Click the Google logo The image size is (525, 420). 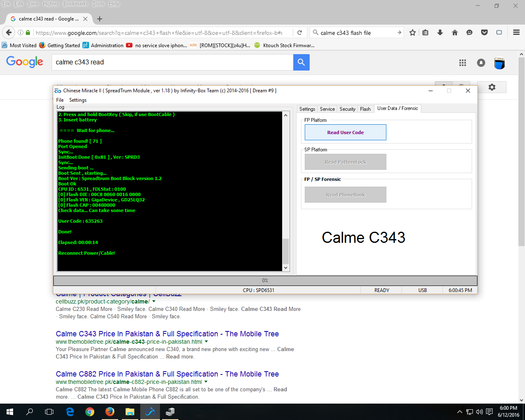point(25,62)
